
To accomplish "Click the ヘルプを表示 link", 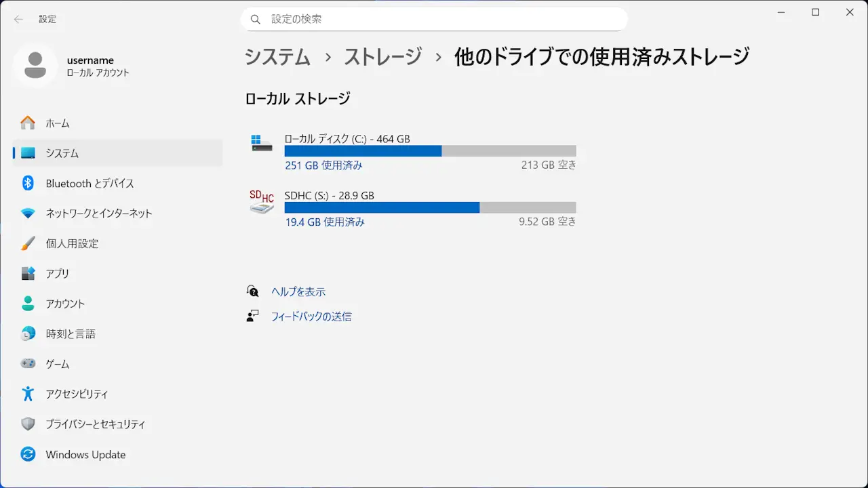I will point(298,291).
